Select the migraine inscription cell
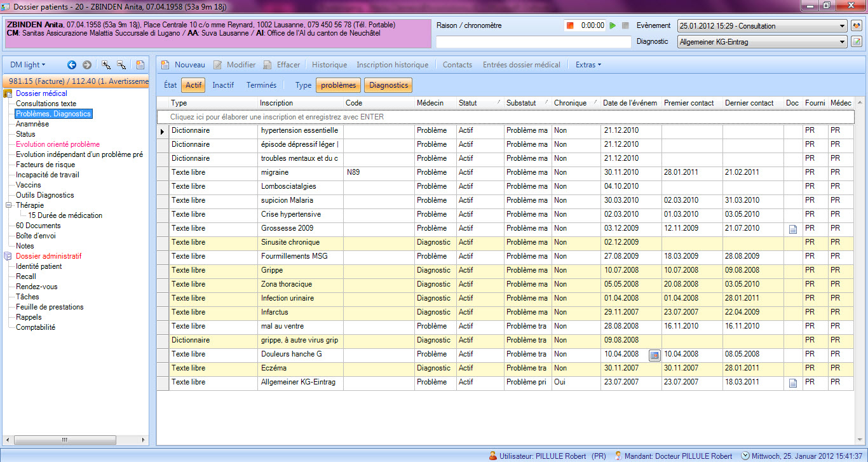 coord(301,172)
